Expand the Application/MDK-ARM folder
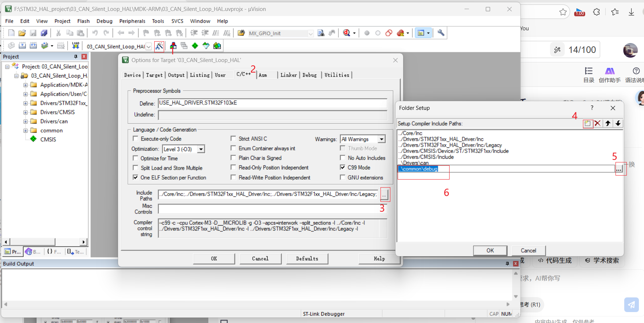 click(26, 85)
